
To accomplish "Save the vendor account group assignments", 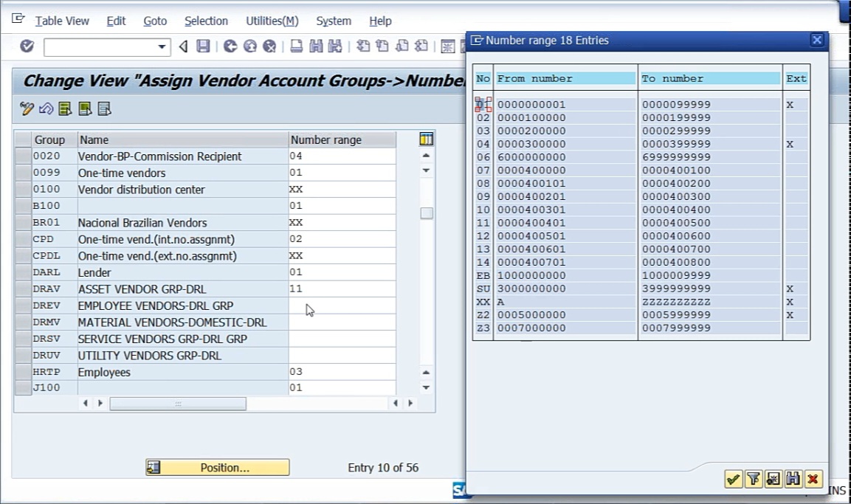I will tap(203, 46).
